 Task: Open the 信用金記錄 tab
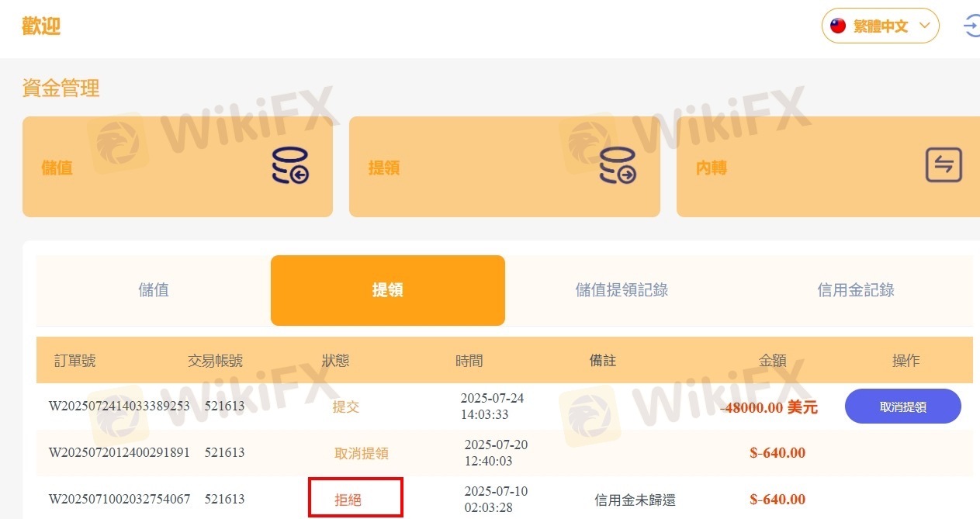coord(856,290)
